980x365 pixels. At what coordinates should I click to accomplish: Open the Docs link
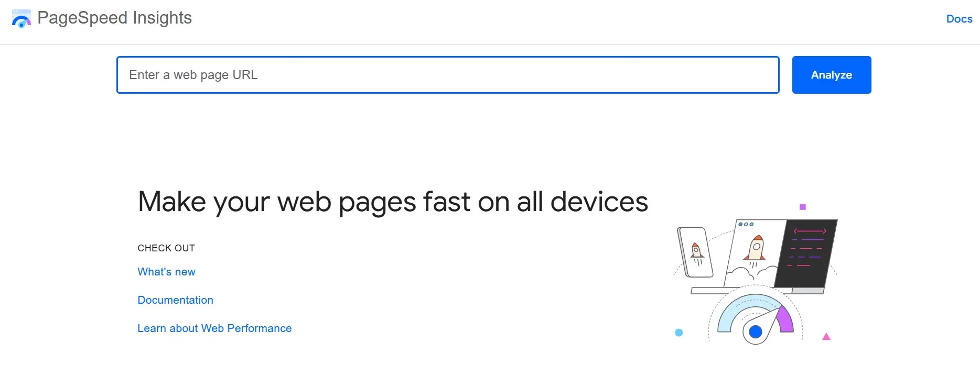pos(959,19)
